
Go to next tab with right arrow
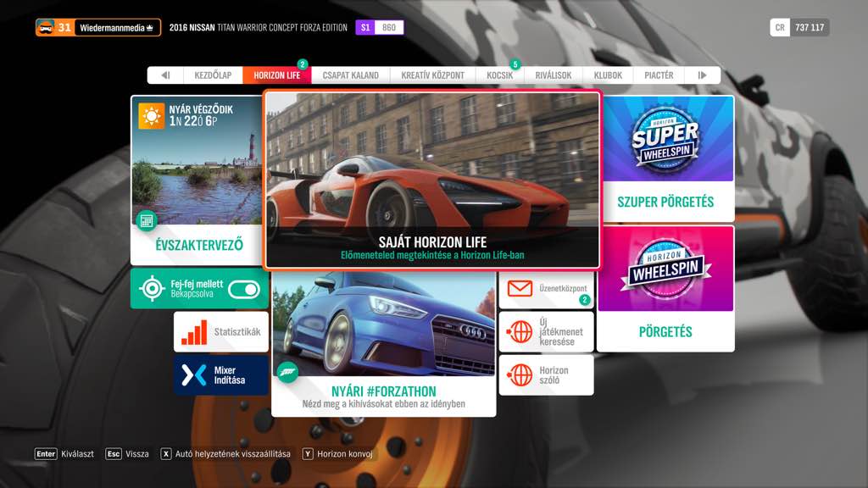(703, 75)
